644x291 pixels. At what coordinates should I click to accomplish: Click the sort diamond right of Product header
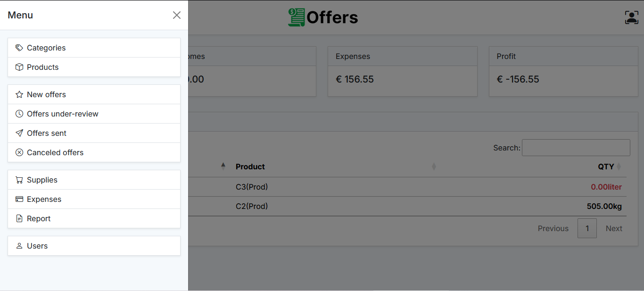click(x=434, y=166)
